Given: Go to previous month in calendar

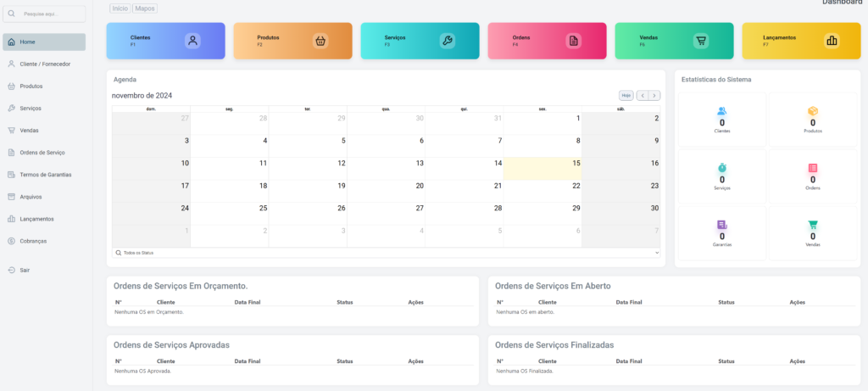Looking at the screenshot, I should click(642, 96).
